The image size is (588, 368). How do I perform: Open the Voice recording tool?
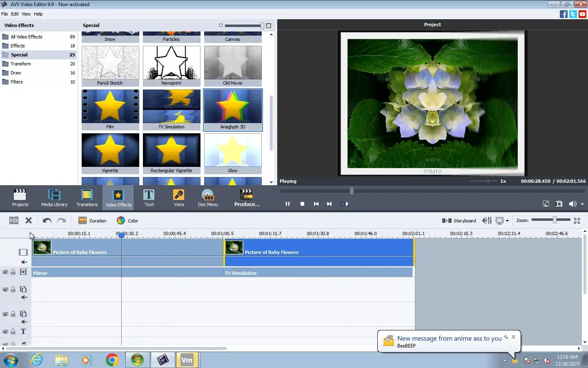tap(179, 197)
